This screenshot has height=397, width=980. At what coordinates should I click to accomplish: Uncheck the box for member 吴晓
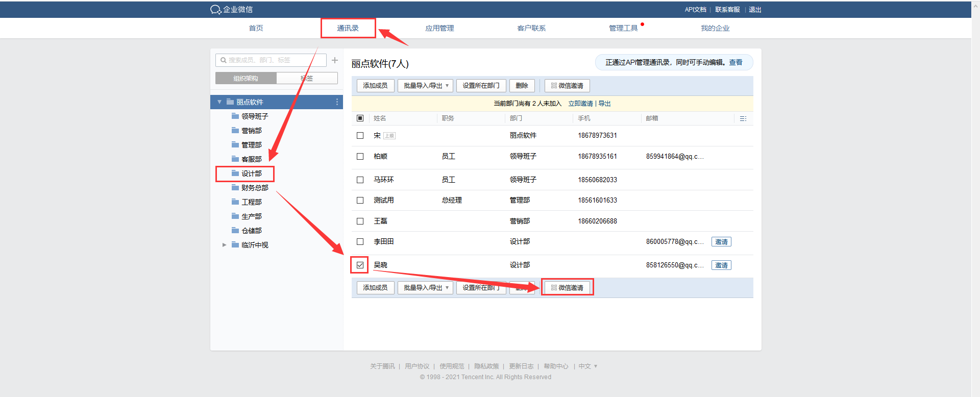point(360,265)
